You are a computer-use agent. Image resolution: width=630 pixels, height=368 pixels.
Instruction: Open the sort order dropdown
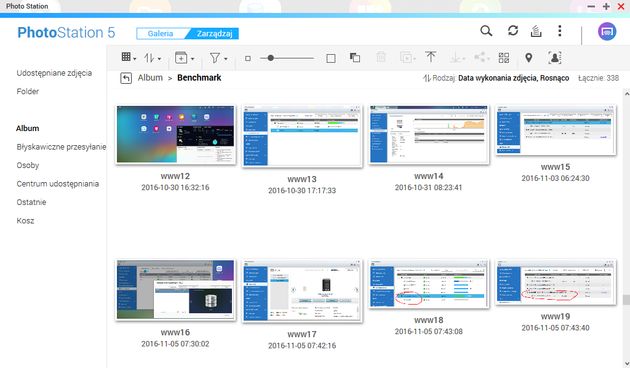(x=153, y=58)
